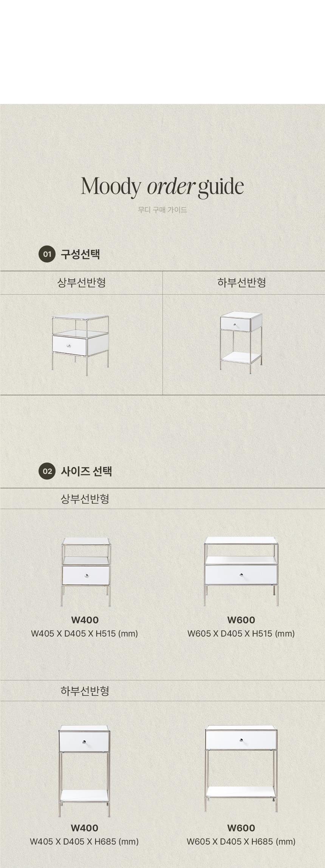Screen dimensions: 325x868
Task: Click the 사이즈 선택 section heading
Action: [x=86, y=471]
